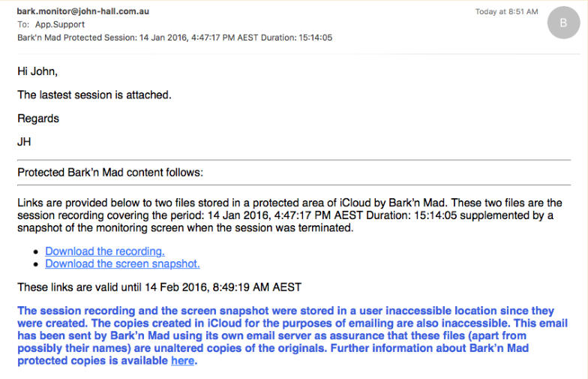Click the divider line below the JH signature
The height and width of the screenshot is (379, 588).
[294, 160]
